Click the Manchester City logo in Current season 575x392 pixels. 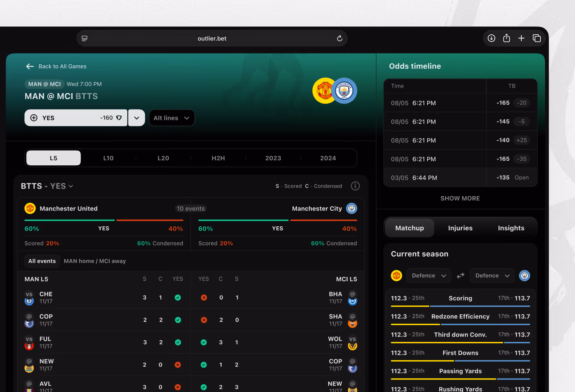[x=525, y=276]
